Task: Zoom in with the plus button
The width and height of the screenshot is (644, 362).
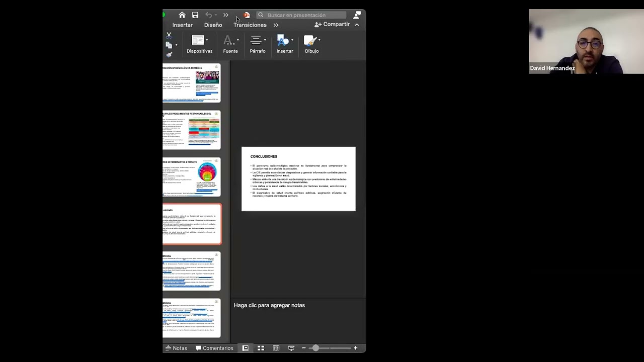Action: point(355,348)
